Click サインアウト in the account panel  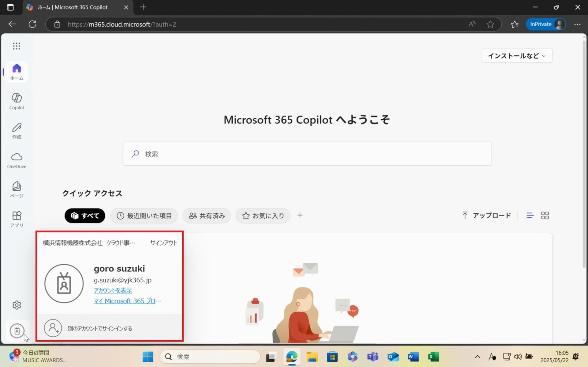coord(164,243)
